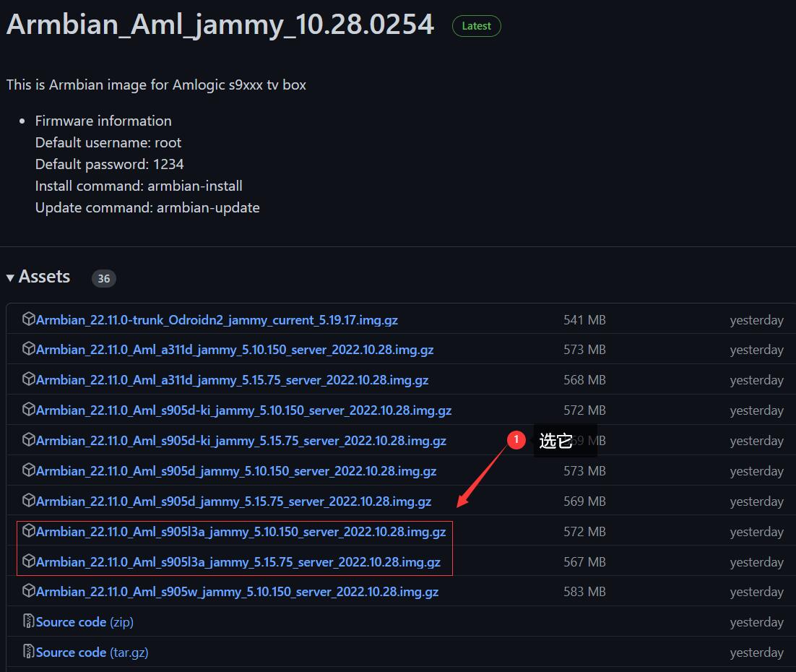Screen dimensions: 796x672
Task: Click package icon beside Odroidn2 jammy current image
Action: pos(29,319)
